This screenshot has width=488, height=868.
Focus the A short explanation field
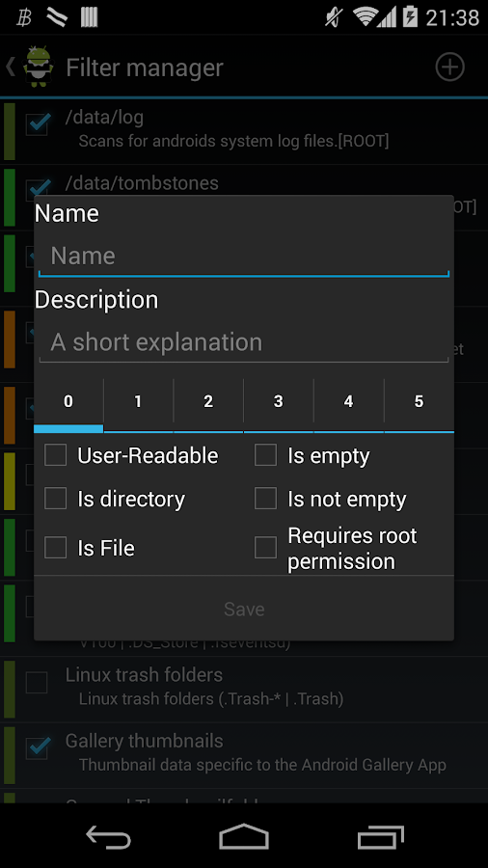pyautogui.click(x=243, y=342)
